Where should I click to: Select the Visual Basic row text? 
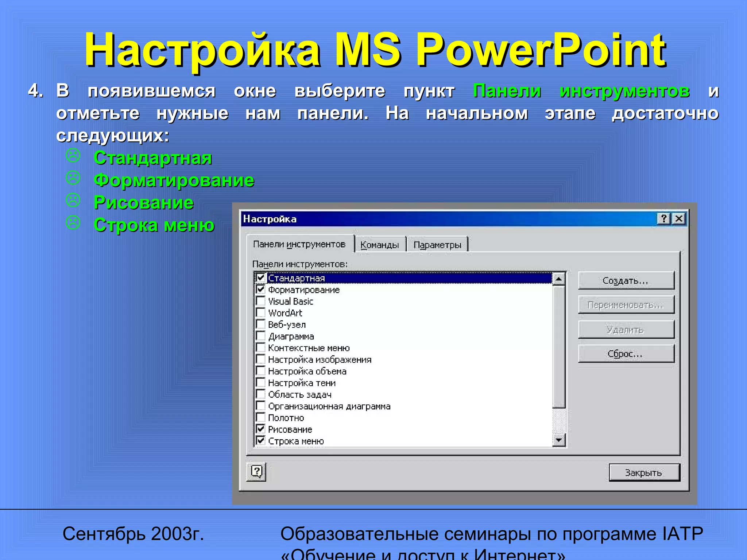point(291,301)
